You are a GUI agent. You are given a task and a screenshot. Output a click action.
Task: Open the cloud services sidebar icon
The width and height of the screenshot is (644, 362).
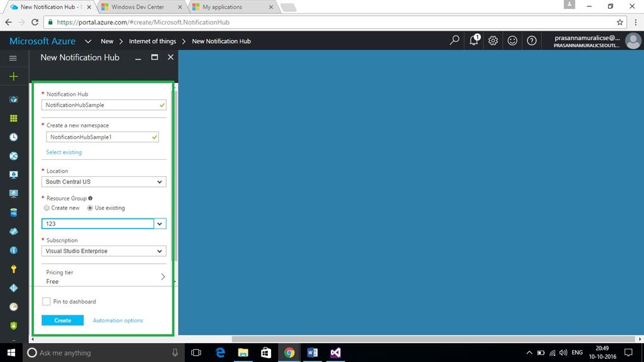(x=14, y=231)
